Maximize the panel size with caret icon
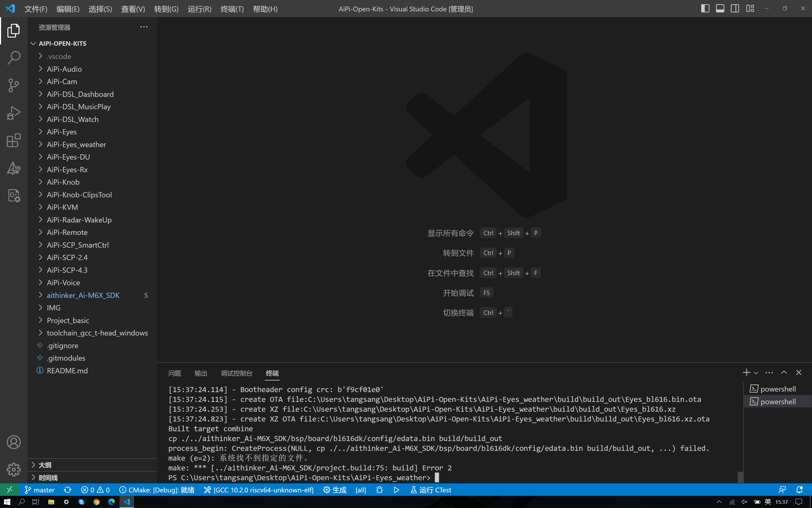The height and width of the screenshot is (508, 812). click(x=784, y=373)
